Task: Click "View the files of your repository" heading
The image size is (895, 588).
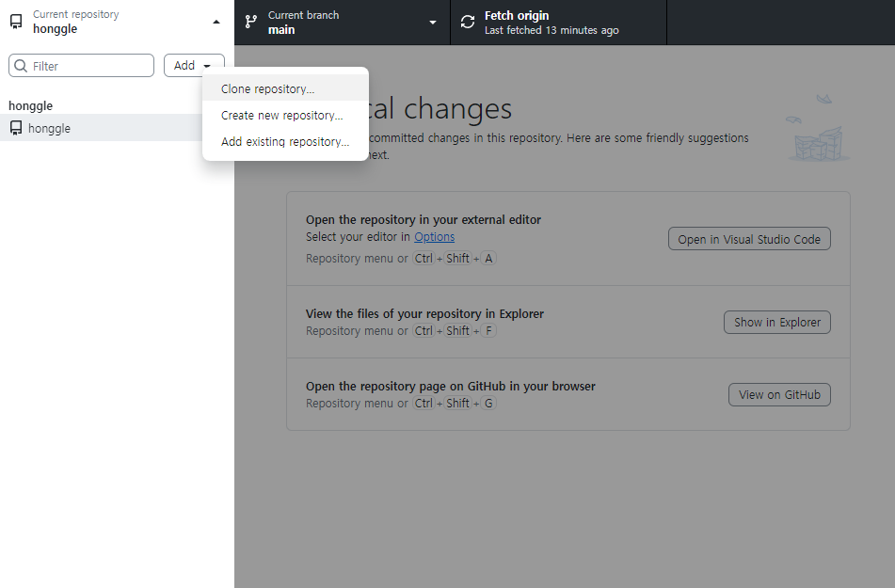Action: [x=424, y=314]
